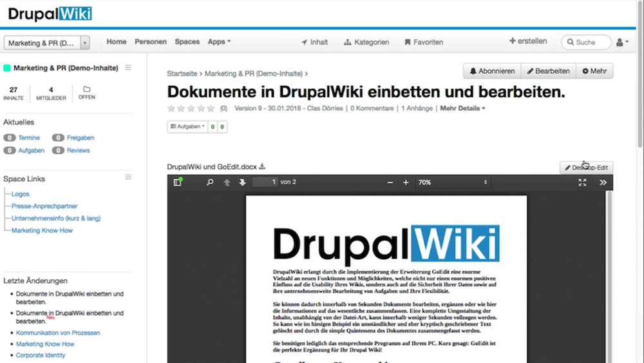The height and width of the screenshot is (363, 644).
Task: Open the Aufgaben tasks dropdown
Action: pos(187,126)
